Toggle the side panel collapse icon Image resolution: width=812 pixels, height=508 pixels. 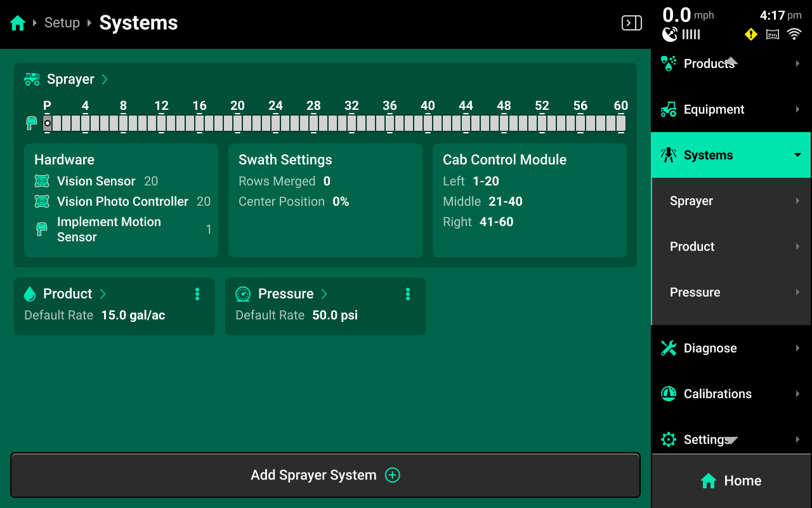[x=631, y=23]
